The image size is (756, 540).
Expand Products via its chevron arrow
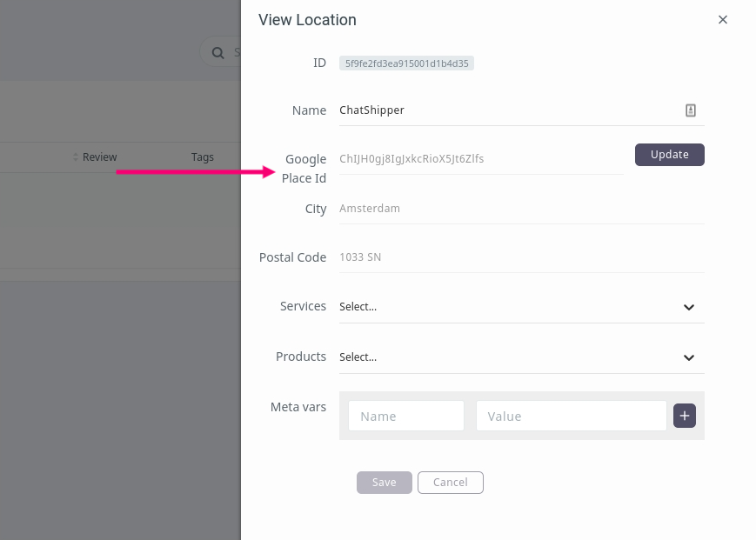coord(688,358)
